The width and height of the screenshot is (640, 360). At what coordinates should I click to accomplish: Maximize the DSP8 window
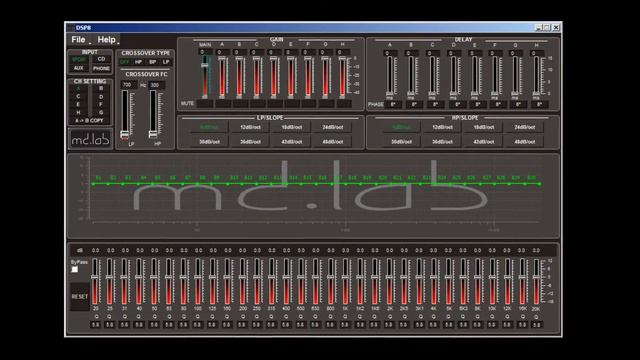point(547,28)
